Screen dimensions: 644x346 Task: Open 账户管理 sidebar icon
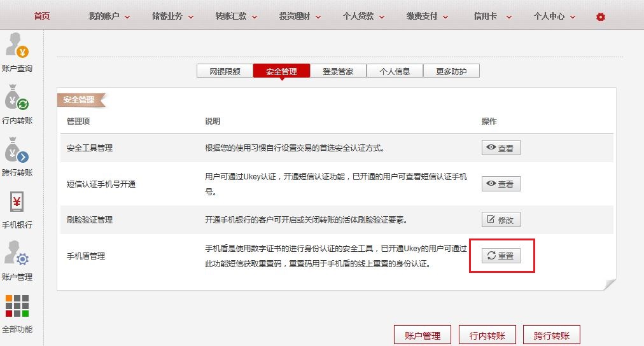click(x=17, y=253)
